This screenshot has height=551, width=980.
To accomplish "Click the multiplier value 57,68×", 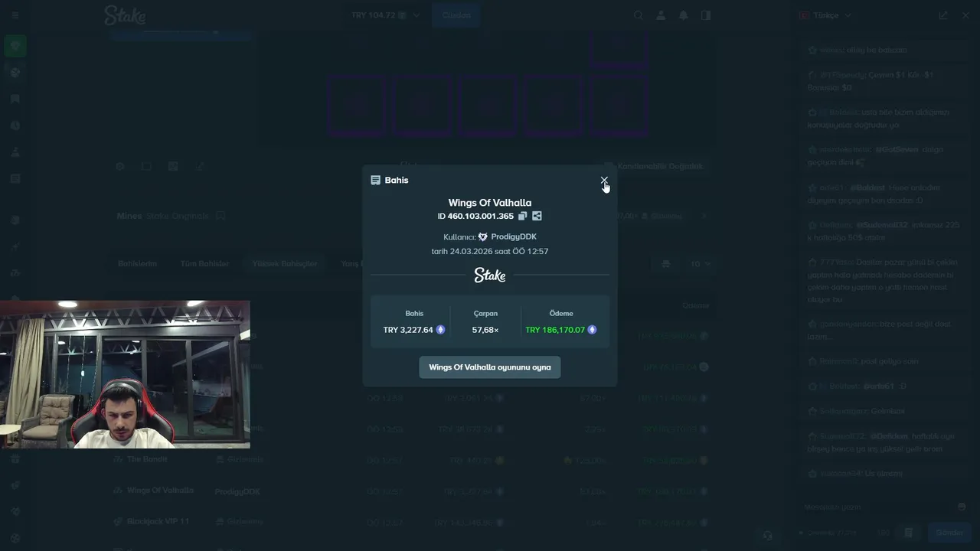I will coord(485,330).
